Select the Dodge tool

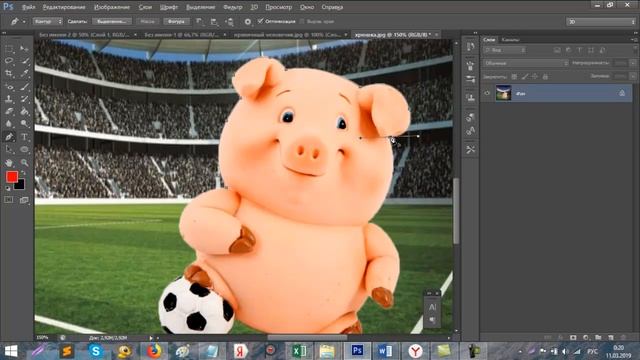(x=24, y=124)
